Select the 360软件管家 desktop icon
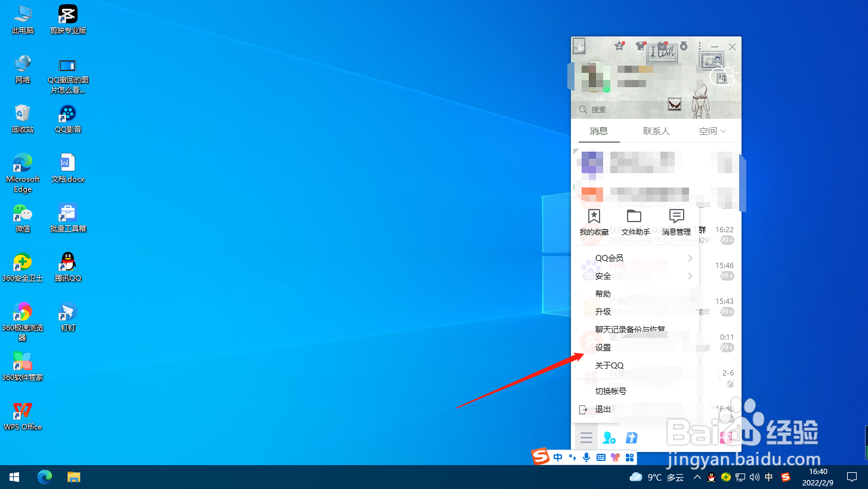The image size is (868, 489). [23, 367]
